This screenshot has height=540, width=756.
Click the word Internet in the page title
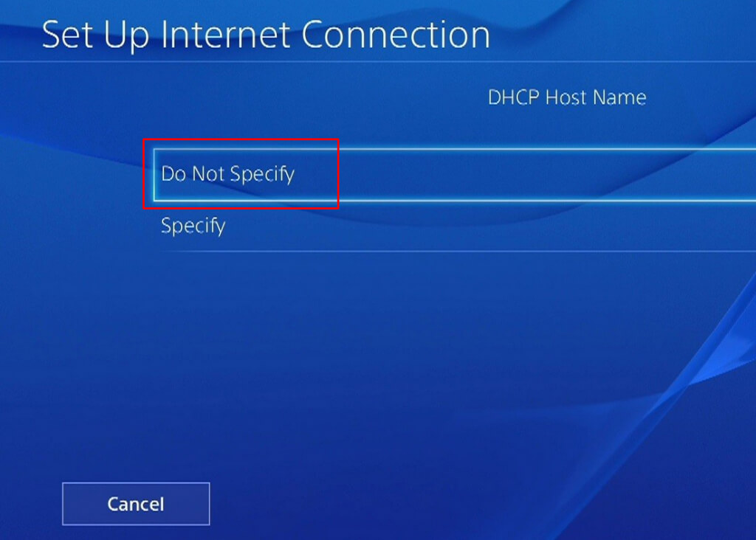pyautogui.click(x=226, y=35)
